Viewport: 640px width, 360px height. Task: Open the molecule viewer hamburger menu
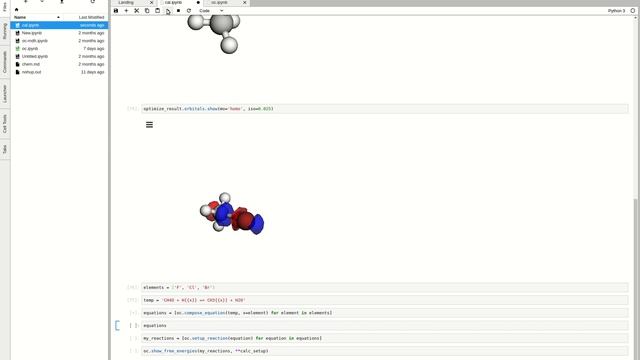point(149,125)
